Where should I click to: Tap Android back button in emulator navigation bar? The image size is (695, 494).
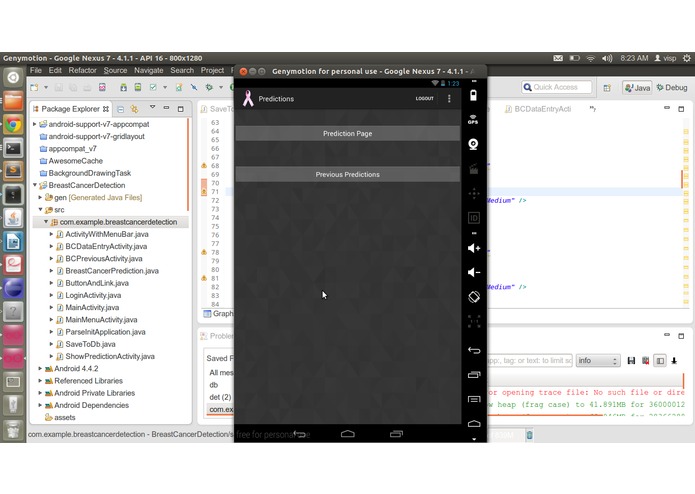tap(300, 434)
